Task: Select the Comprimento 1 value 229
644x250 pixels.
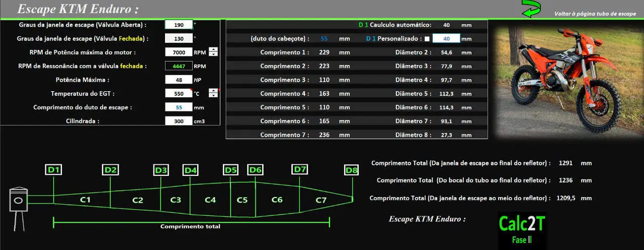Action: tap(324, 52)
